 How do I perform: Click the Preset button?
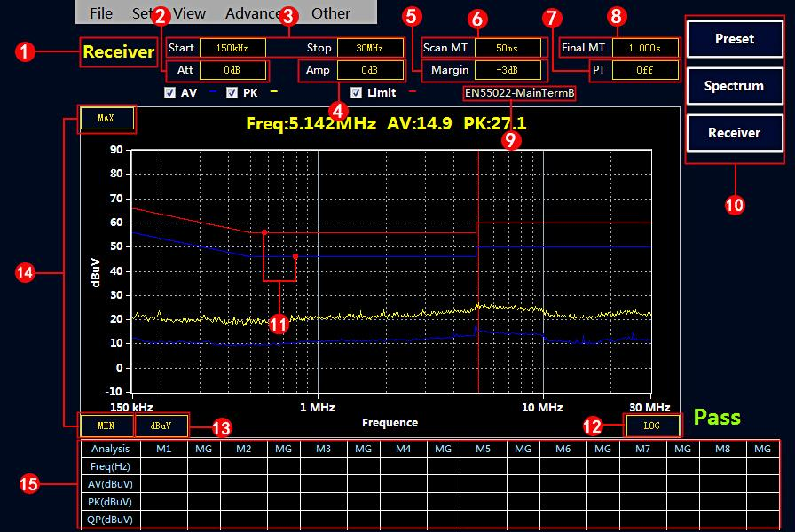point(734,39)
